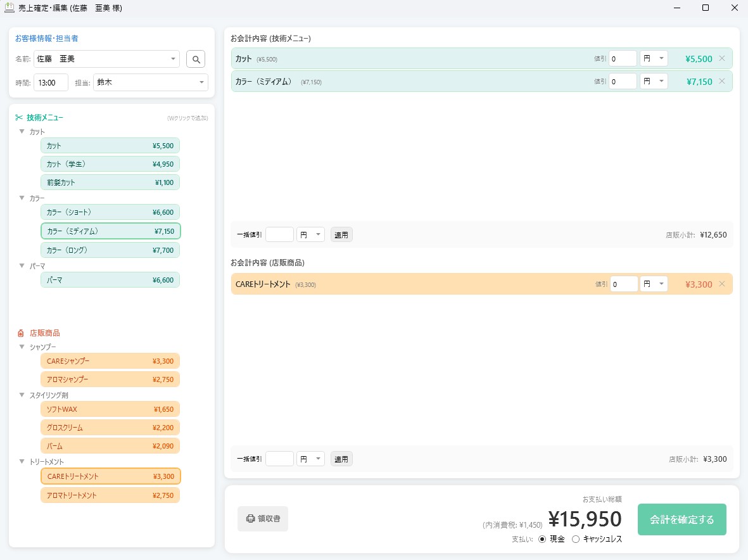Remove カラー（ミディアム） from the bill
The height and width of the screenshot is (560, 748).
pos(721,81)
